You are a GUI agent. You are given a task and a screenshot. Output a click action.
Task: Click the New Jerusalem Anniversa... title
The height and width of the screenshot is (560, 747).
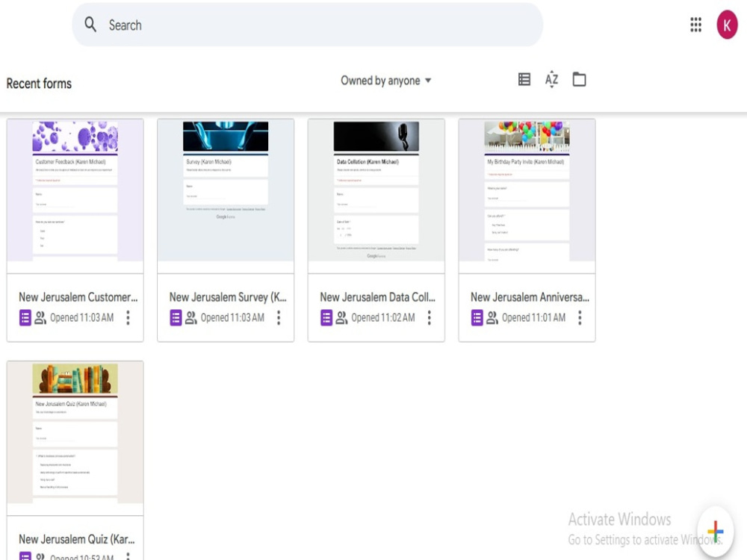click(530, 297)
